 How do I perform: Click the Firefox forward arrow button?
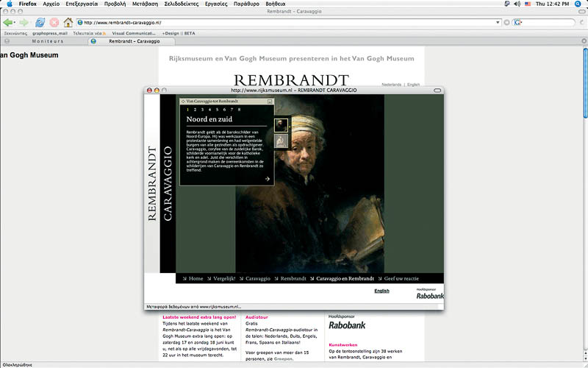[24, 23]
